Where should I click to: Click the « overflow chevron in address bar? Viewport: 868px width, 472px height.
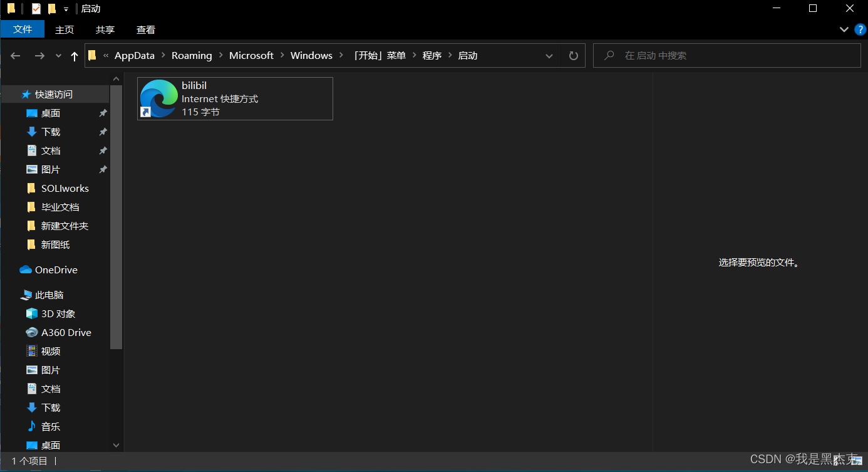click(106, 55)
